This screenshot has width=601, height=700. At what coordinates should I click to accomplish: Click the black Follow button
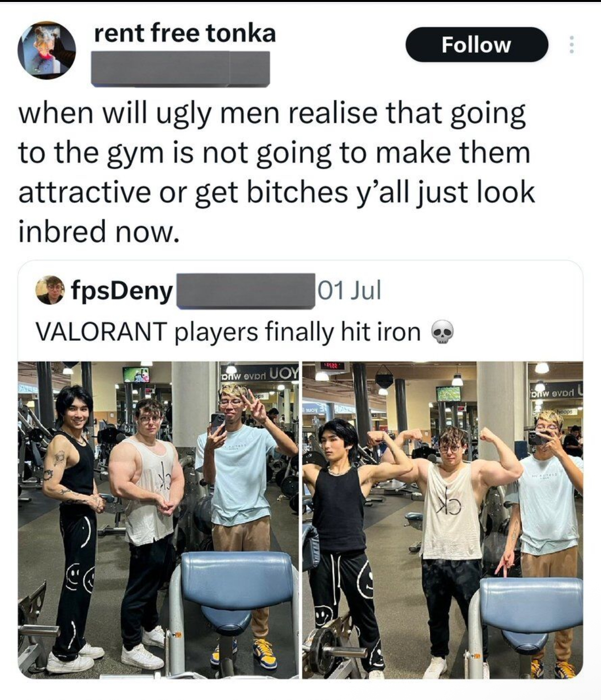(x=477, y=45)
